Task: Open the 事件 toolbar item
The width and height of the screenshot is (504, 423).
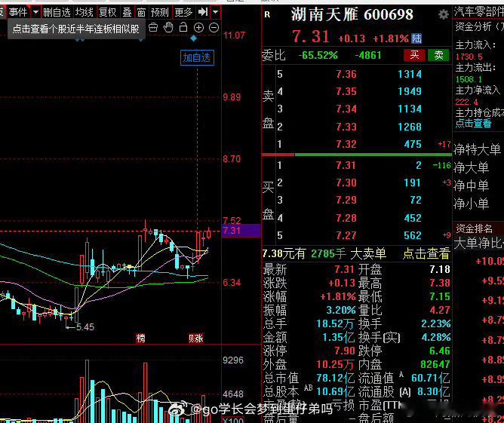Action: click(18, 12)
